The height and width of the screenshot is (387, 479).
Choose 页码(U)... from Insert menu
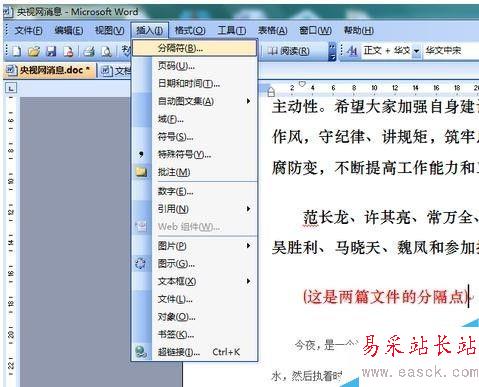point(195,66)
